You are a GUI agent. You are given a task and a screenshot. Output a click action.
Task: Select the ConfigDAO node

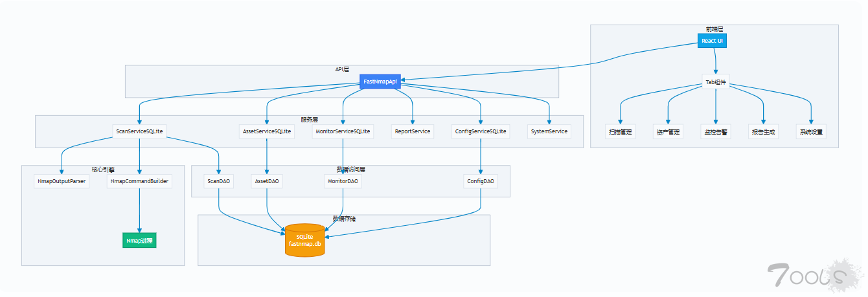(x=481, y=181)
